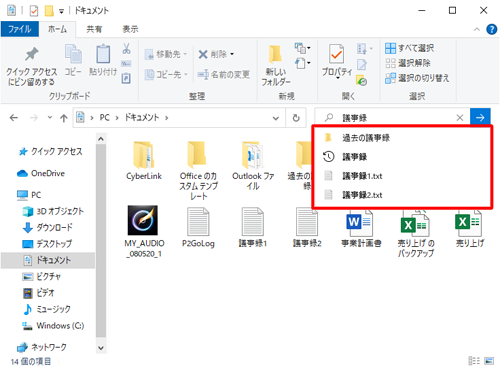Select the 売り上げ のバックアップ Excel file
The image size is (500, 370).
416,233
